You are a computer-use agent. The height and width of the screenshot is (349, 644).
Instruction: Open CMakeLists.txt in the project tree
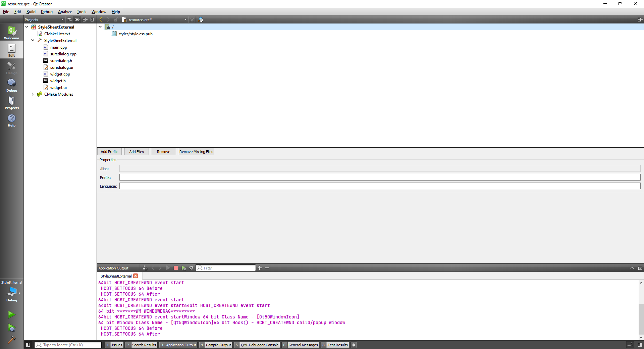[57, 34]
